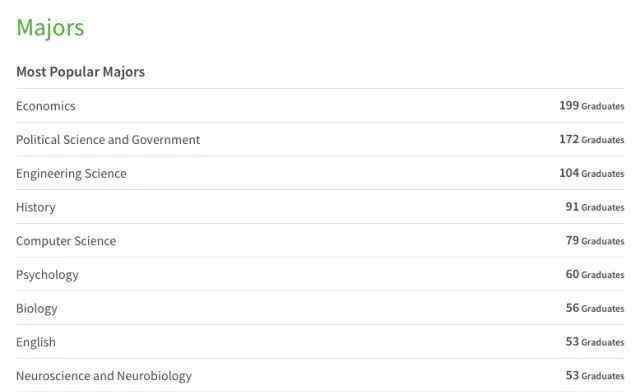
Task: Click the History major link
Action: tap(36, 207)
